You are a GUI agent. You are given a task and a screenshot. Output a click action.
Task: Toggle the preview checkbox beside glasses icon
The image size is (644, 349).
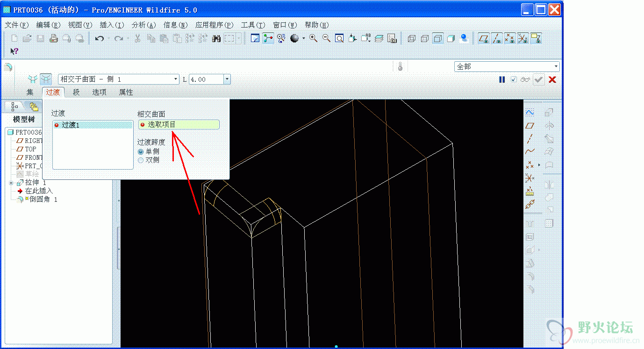514,79
